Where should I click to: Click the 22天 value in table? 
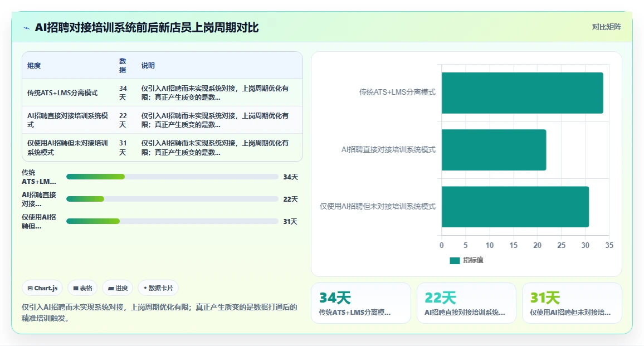click(x=123, y=120)
